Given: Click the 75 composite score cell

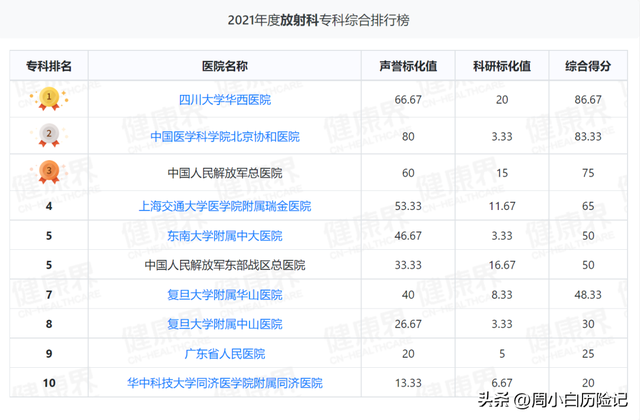Looking at the screenshot, I should pyautogui.click(x=588, y=173).
